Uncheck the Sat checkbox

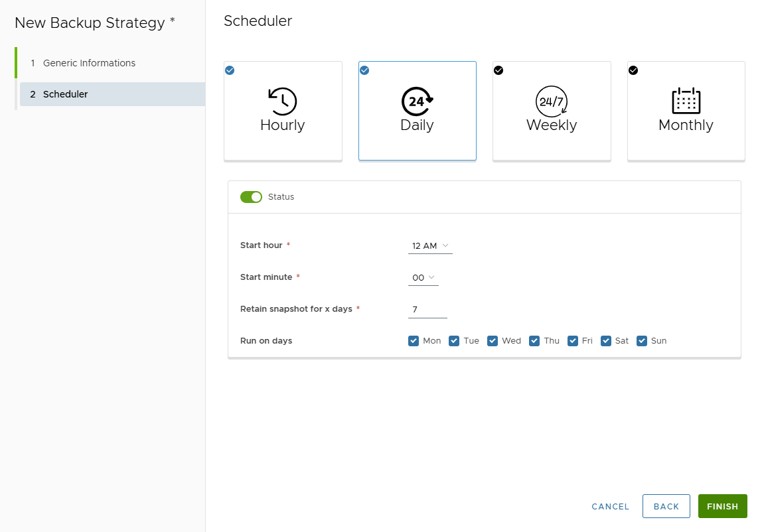[606, 341]
